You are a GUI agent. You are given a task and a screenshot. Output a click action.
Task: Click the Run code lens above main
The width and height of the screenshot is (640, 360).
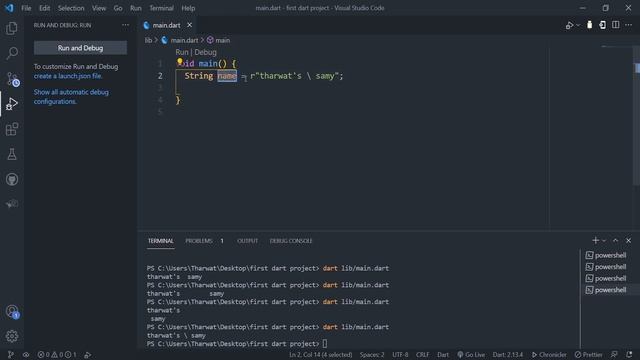tap(182, 52)
